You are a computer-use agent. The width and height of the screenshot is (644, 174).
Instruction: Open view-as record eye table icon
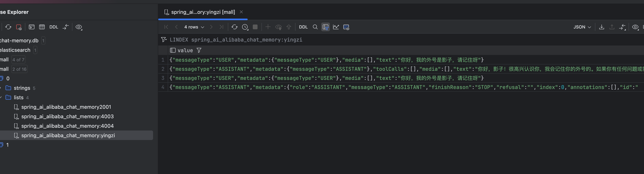tap(346, 27)
